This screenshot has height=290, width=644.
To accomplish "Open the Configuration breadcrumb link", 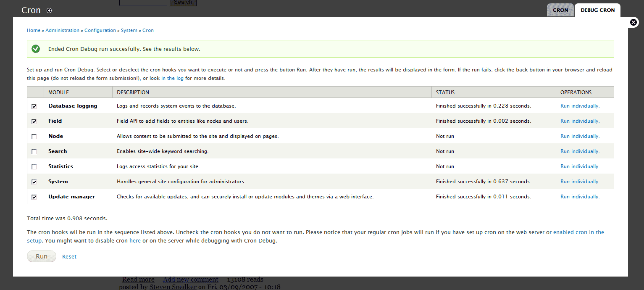I will point(100,30).
